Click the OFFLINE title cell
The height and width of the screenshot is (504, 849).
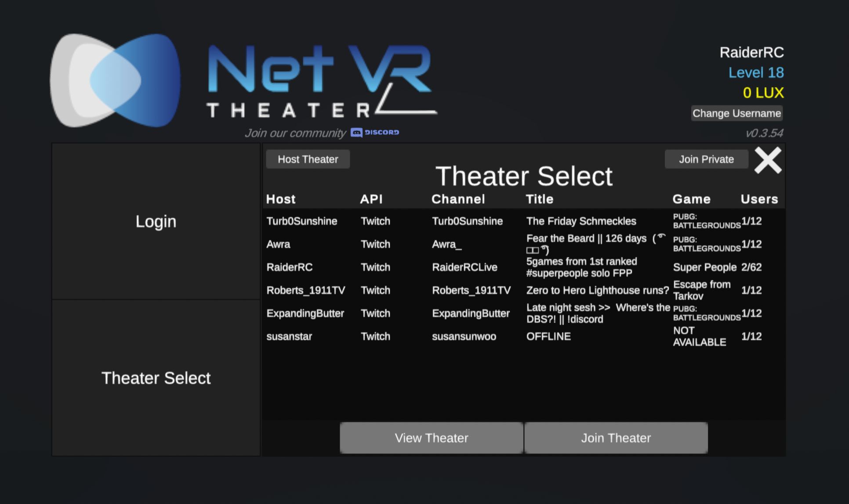coord(548,336)
